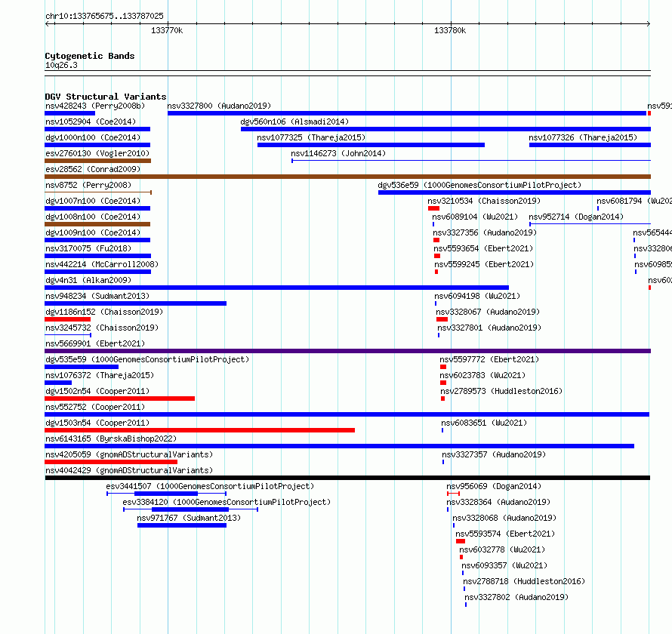Screen dimensions: 672x634
Task: Open the nsv3328068 (Audano2019) label
Action: [x=504, y=518]
